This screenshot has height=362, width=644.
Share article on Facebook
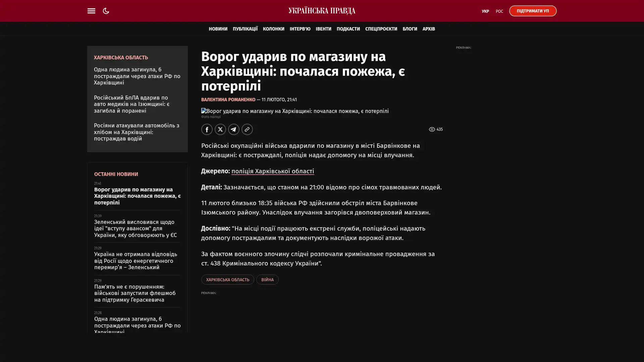[x=207, y=129]
